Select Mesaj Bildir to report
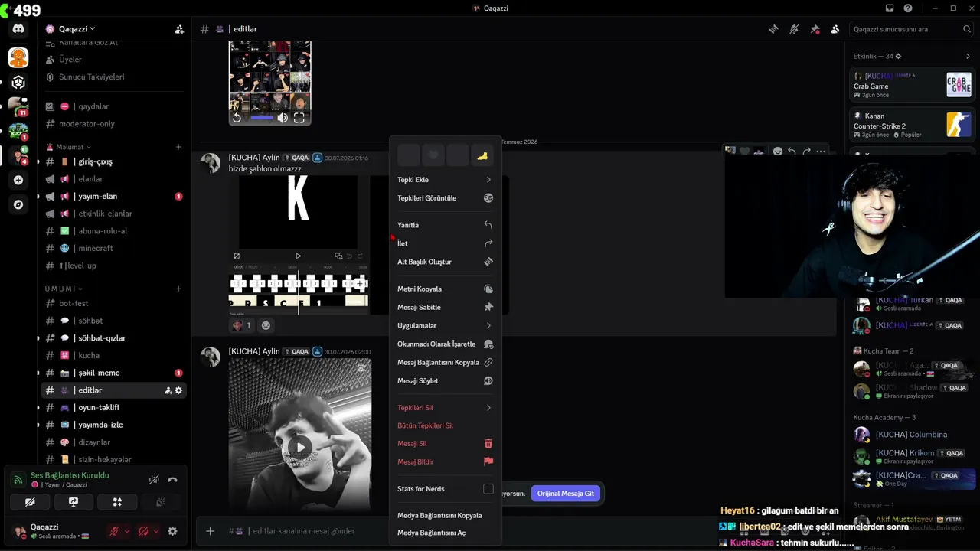980x551 pixels. coord(445,462)
